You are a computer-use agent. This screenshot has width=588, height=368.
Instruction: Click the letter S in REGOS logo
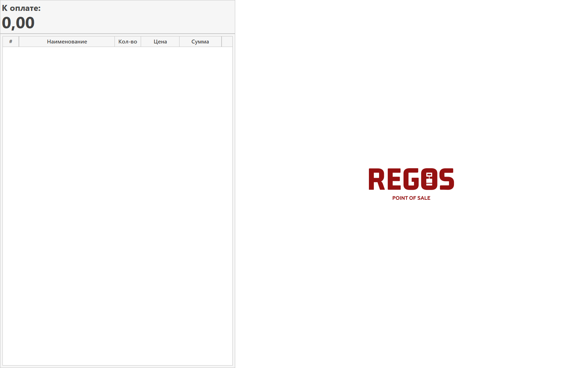[447, 179]
